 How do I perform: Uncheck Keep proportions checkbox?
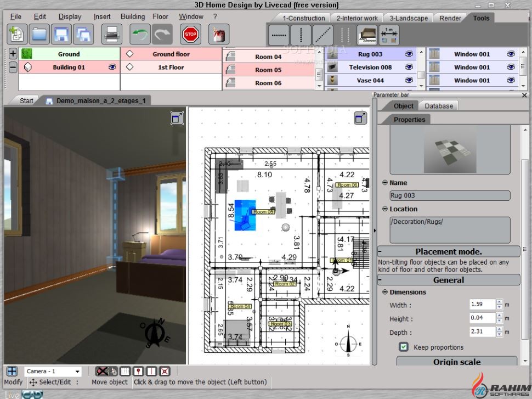click(404, 347)
